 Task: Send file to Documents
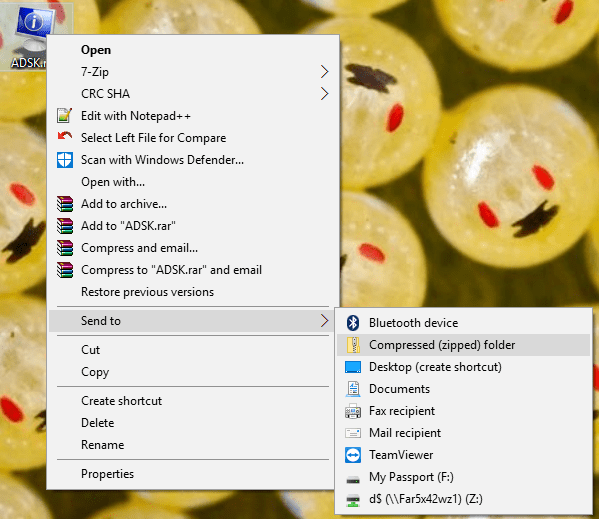click(x=463, y=389)
